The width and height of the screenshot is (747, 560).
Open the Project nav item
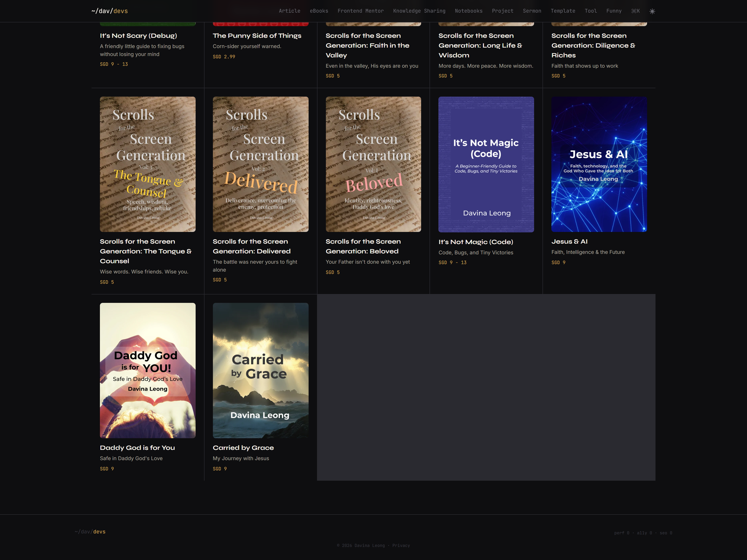pos(503,11)
